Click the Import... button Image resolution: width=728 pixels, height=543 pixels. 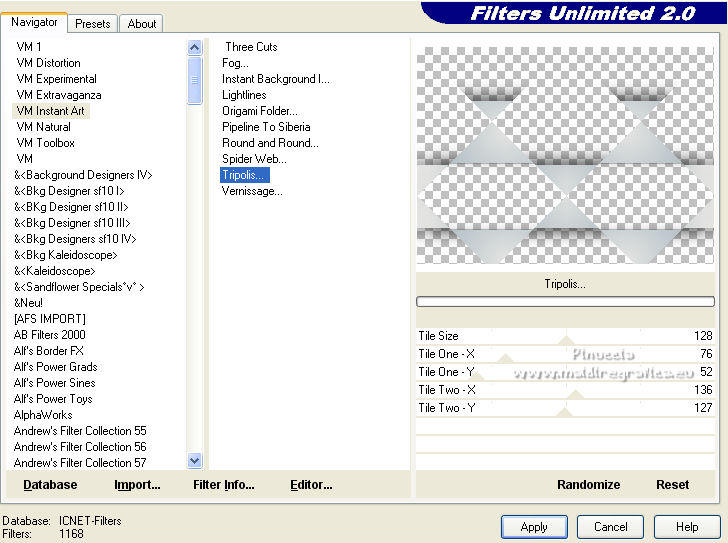coord(137,485)
